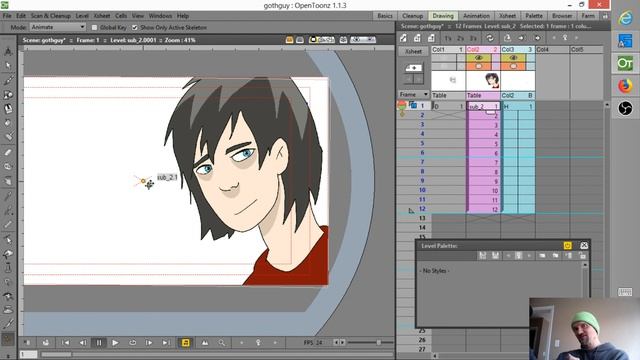Click the First Frame playback button
The height and width of the screenshot is (360, 640).
coord(65,343)
